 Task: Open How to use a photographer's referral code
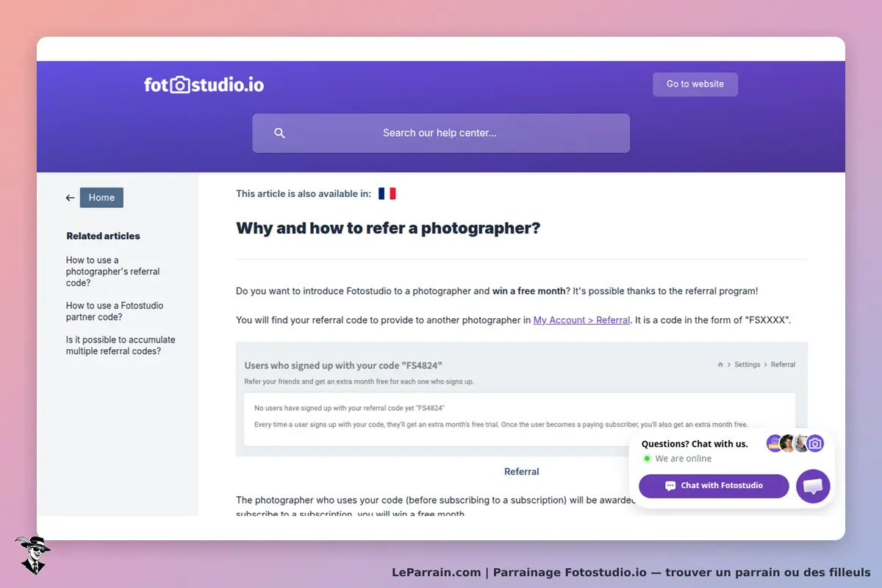(113, 271)
